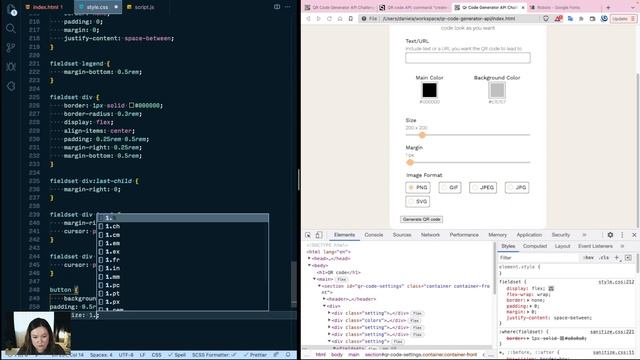The width and height of the screenshot is (640, 360).
Task: Open the Computed styles tab
Action: click(535, 247)
